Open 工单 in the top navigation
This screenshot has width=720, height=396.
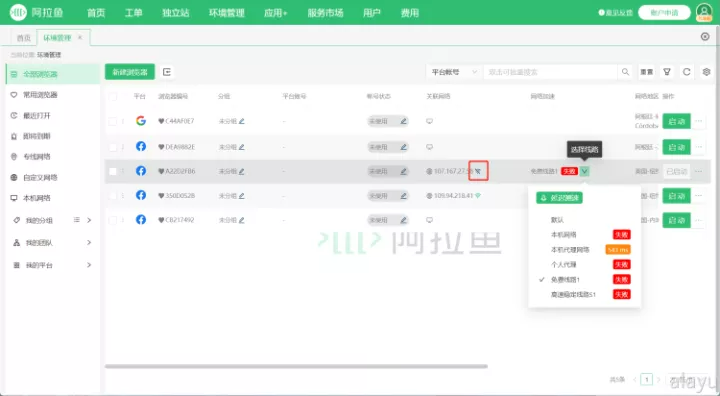[134, 13]
